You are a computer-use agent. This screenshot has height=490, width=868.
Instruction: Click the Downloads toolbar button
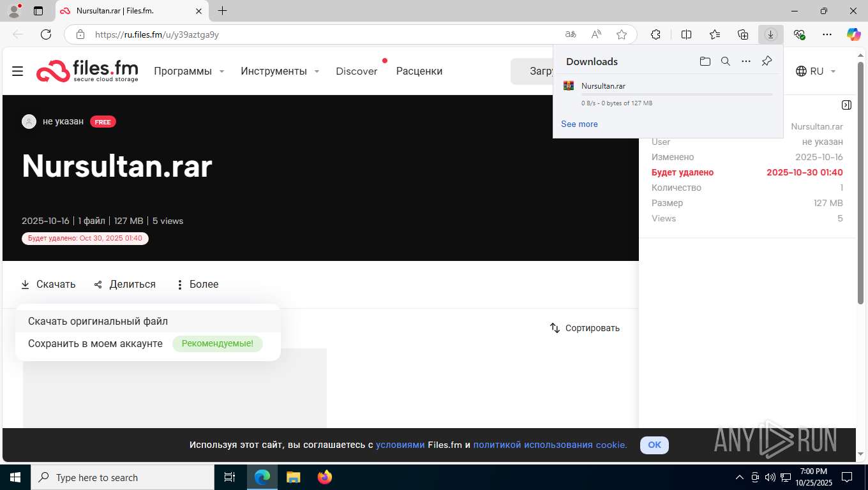tap(771, 34)
